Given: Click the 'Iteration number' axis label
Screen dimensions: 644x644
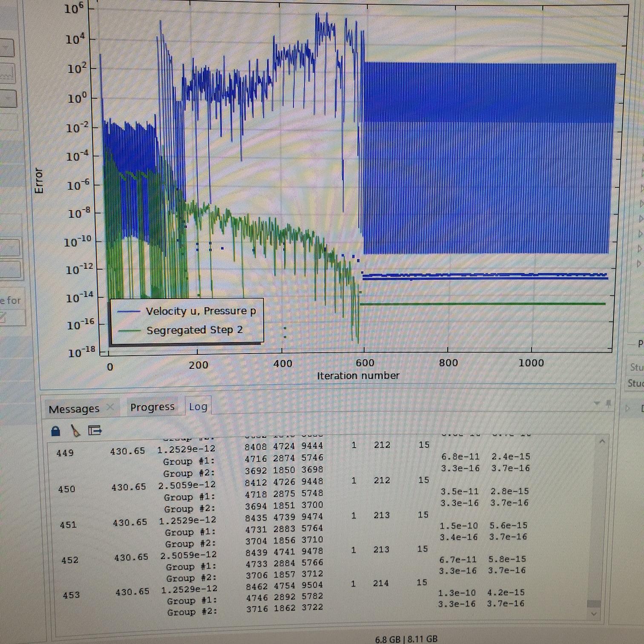Looking at the screenshot, I should [x=358, y=376].
